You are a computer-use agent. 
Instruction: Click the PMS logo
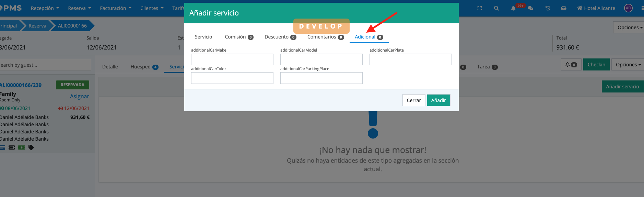[11, 8]
